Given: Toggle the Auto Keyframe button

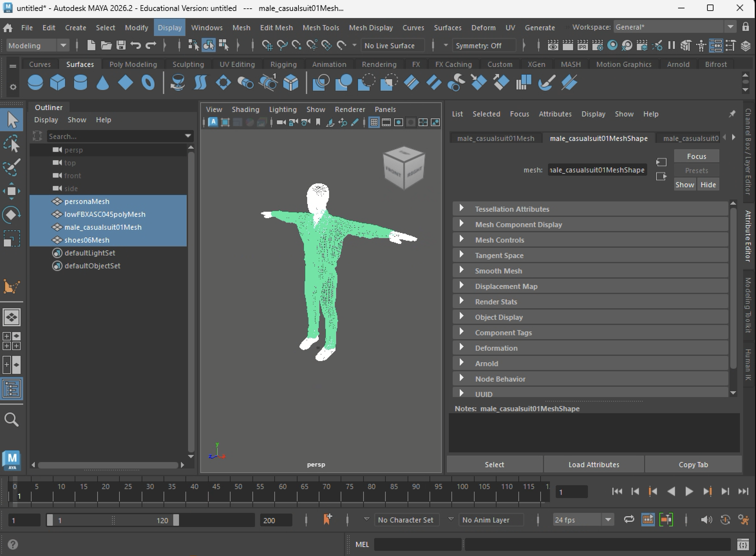Looking at the screenshot, I should (725, 520).
